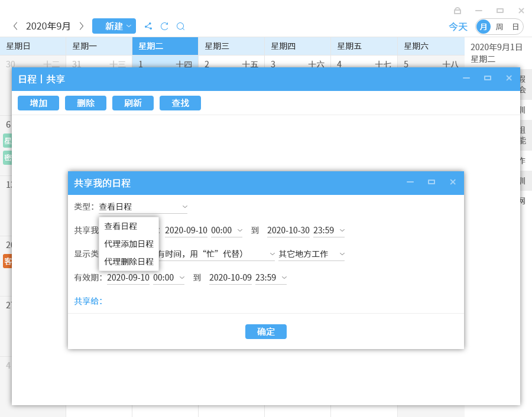This screenshot has height=417, width=532.
Task: Click the 有效期 start date 2020-09-10 field
Action: 128,278
